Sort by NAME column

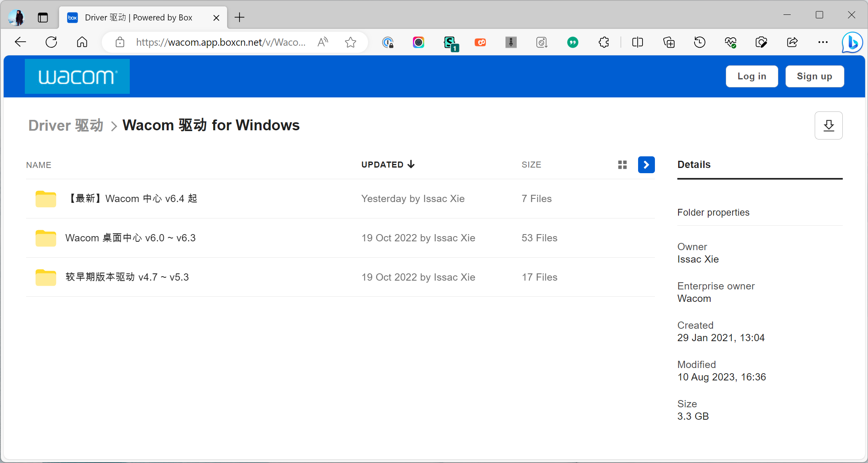click(39, 165)
